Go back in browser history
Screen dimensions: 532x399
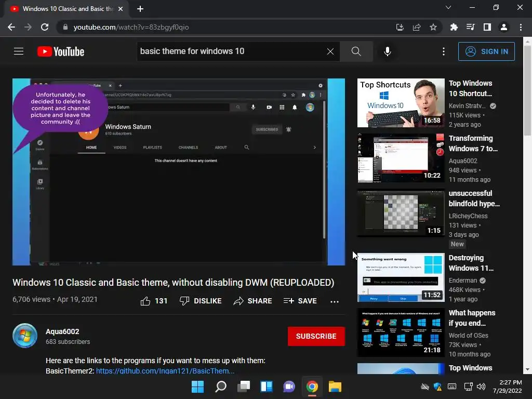pos(11,27)
